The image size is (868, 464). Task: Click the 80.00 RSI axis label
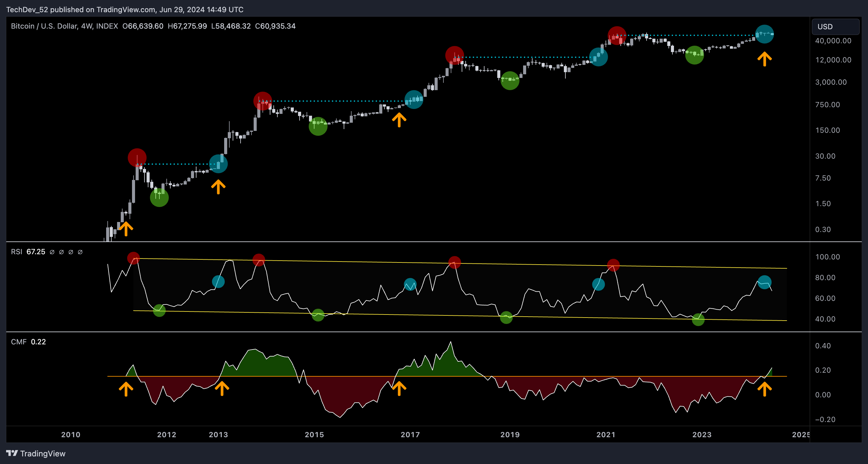[825, 278]
